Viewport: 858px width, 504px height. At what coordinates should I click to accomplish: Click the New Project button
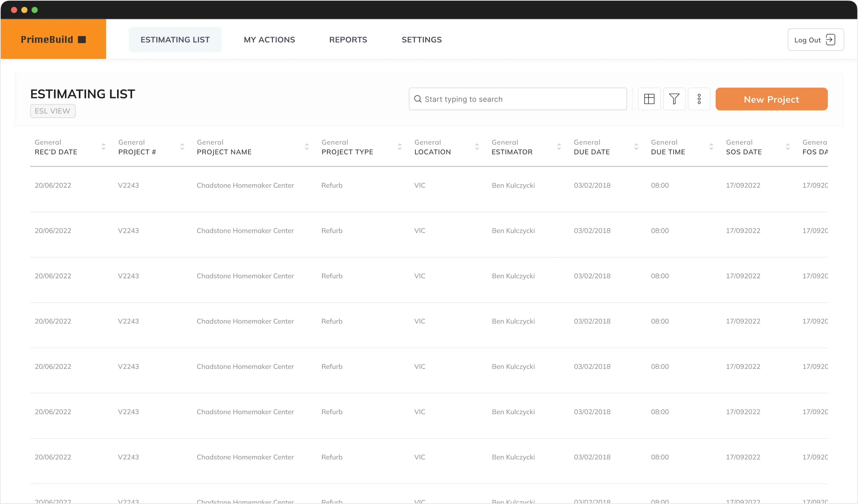[x=772, y=99]
